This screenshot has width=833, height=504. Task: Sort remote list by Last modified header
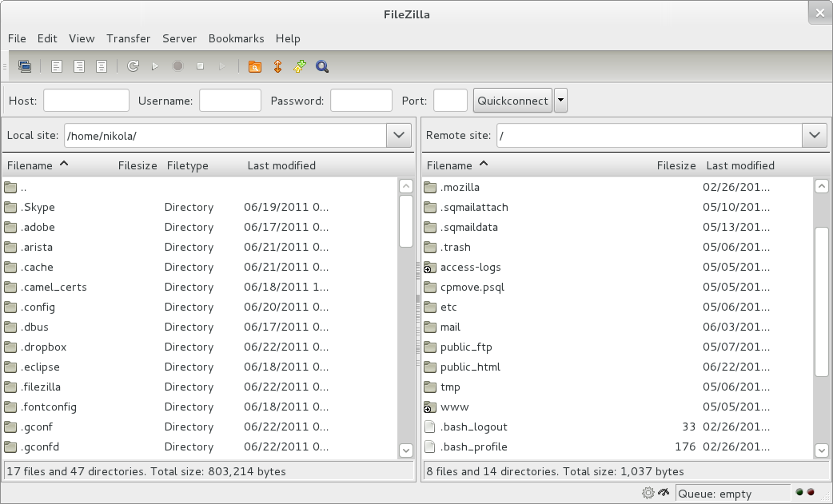(740, 165)
